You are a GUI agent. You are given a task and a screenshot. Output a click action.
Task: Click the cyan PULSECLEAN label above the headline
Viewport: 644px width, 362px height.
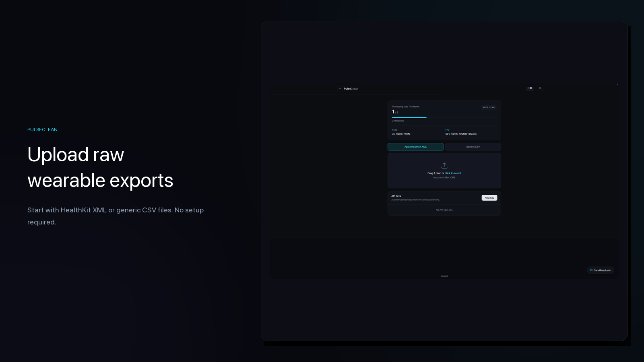pyautogui.click(x=42, y=130)
